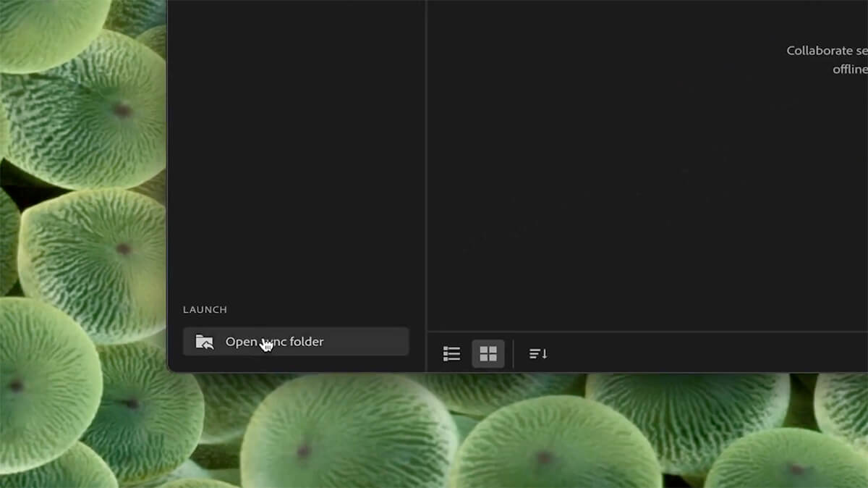Select the LAUNCH section header

(x=205, y=309)
